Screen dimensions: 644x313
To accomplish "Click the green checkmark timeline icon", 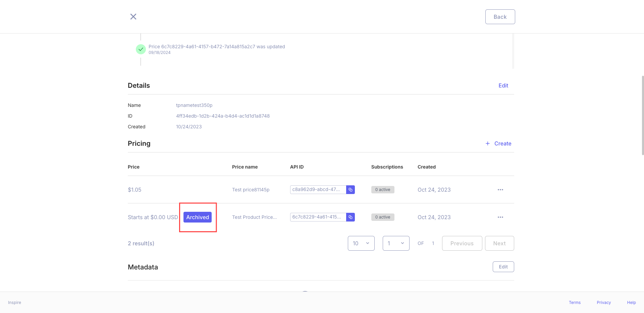I will [141, 49].
